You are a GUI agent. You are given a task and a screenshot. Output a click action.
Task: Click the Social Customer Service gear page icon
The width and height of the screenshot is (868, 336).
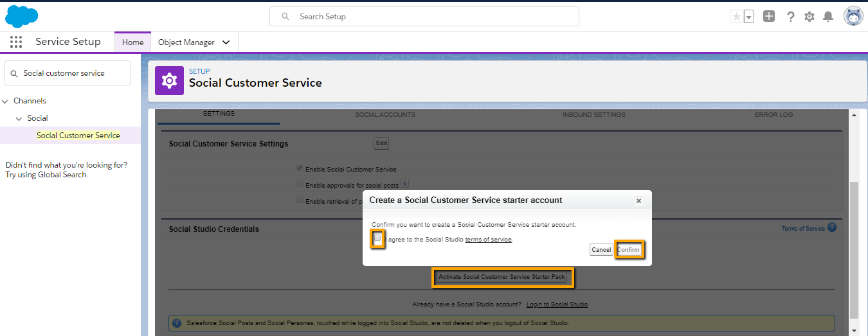pos(169,81)
